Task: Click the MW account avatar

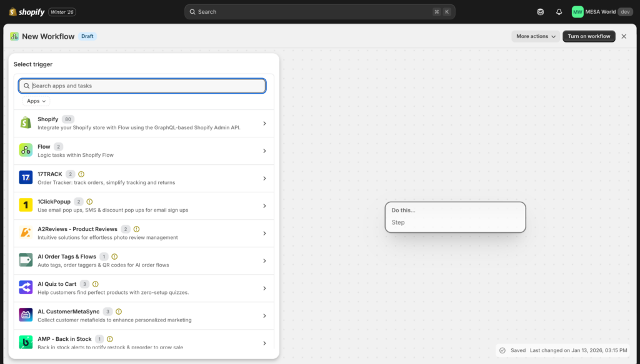Action: coord(577,12)
